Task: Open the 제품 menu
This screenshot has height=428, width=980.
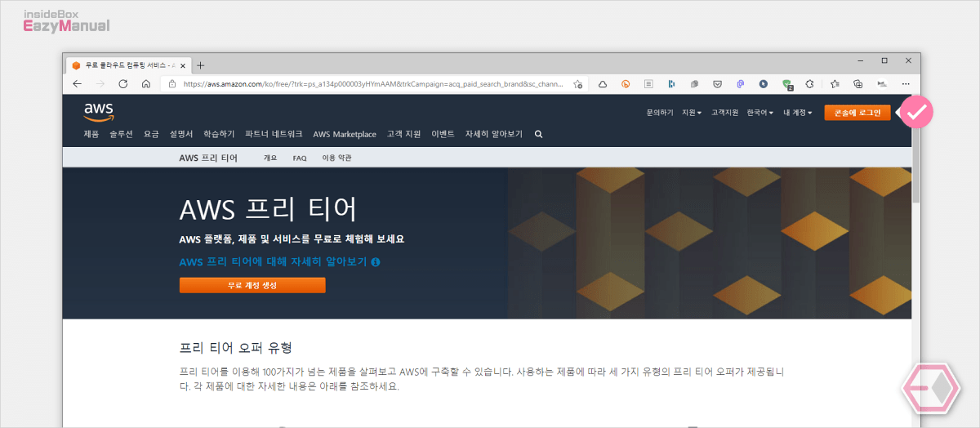Action: [91, 134]
